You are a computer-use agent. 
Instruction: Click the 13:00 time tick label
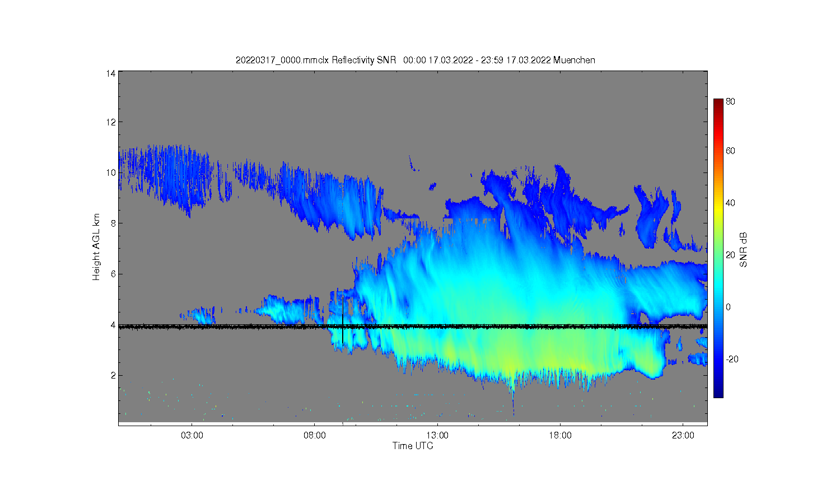437,435
